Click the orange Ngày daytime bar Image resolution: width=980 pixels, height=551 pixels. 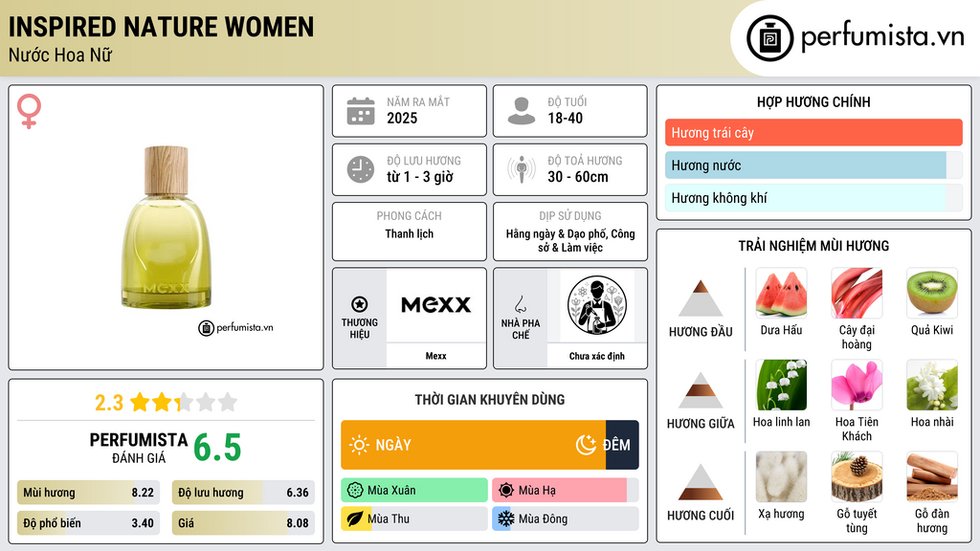click(x=473, y=445)
